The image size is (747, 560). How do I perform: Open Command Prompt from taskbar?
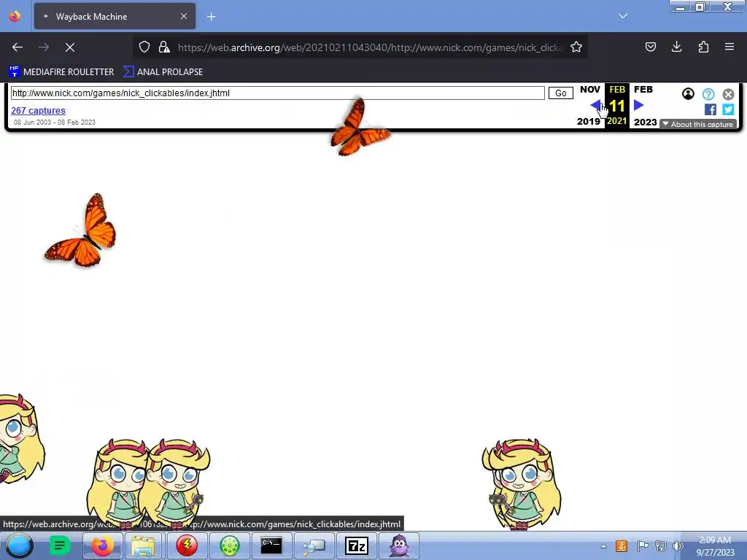pos(271,545)
